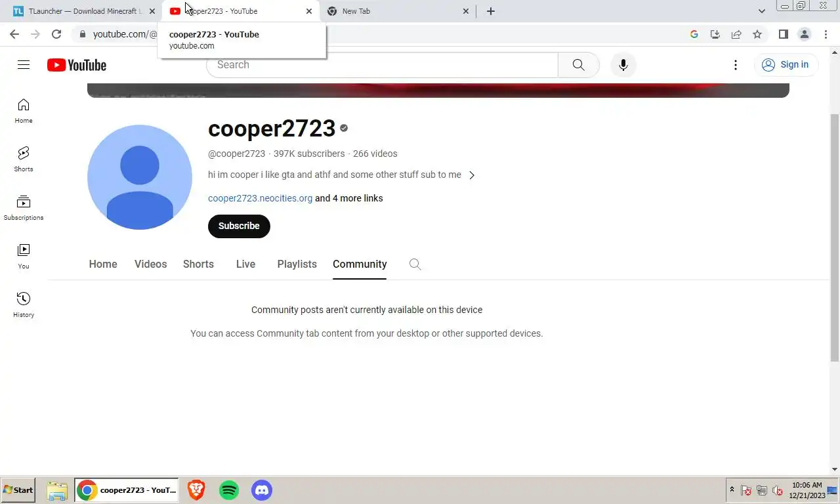The height and width of the screenshot is (504, 840).
Task: Select the Community tab
Action: click(360, 264)
